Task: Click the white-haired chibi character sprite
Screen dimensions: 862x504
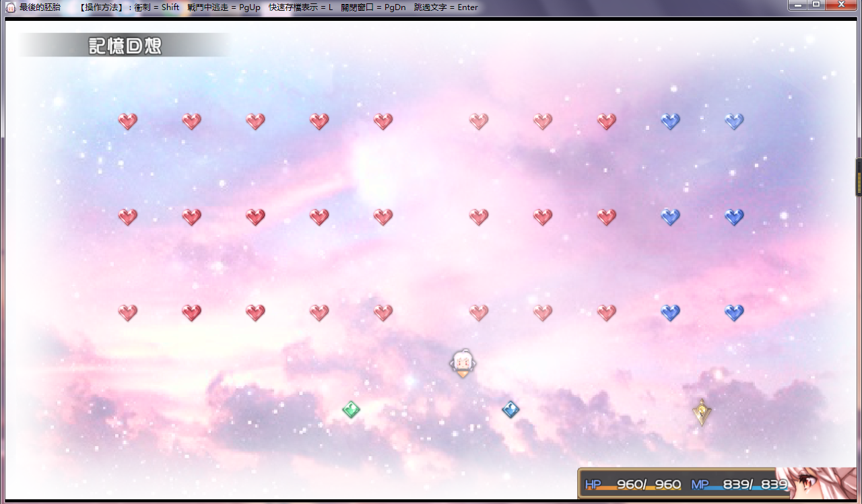Action: (463, 363)
